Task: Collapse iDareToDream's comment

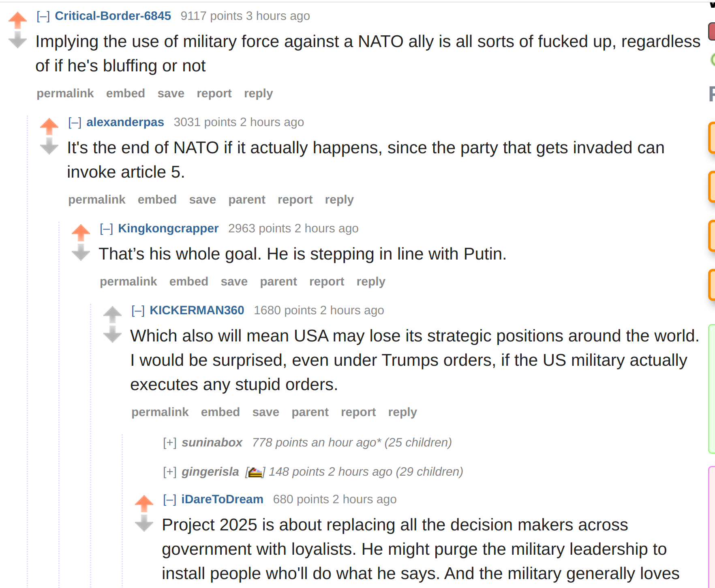Action: (169, 500)
